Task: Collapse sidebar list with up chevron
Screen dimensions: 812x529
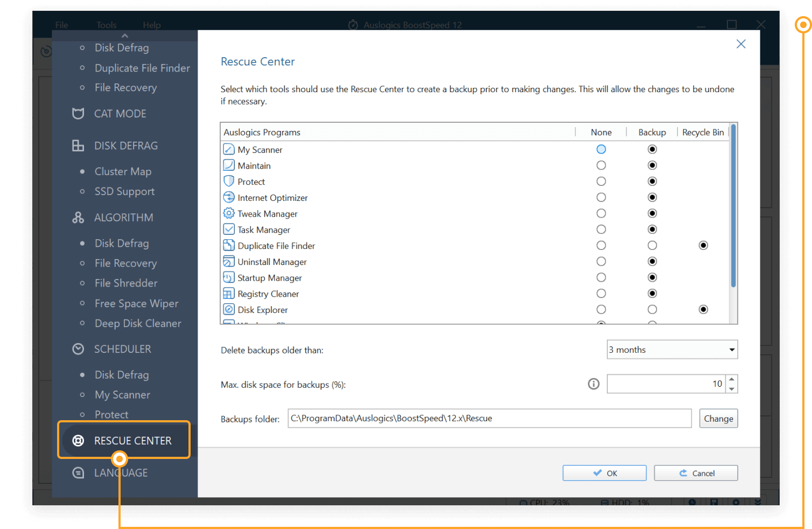Action: coord(125,36)
